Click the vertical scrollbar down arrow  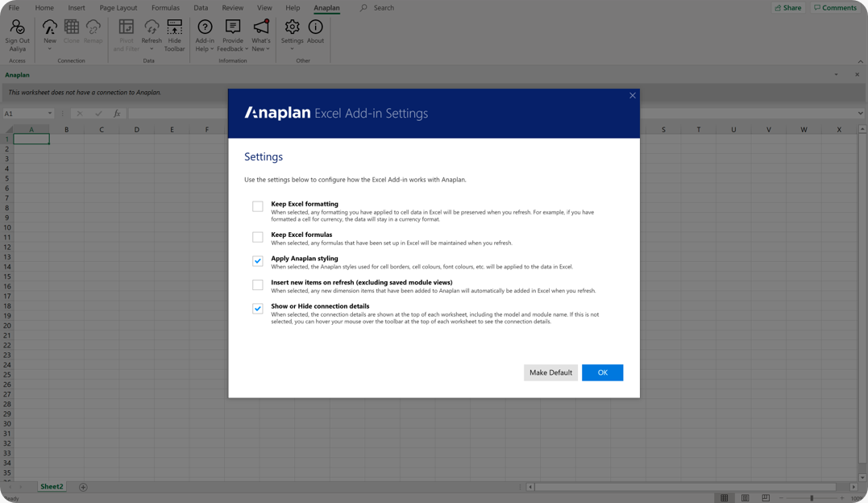[x=862, y=477]
